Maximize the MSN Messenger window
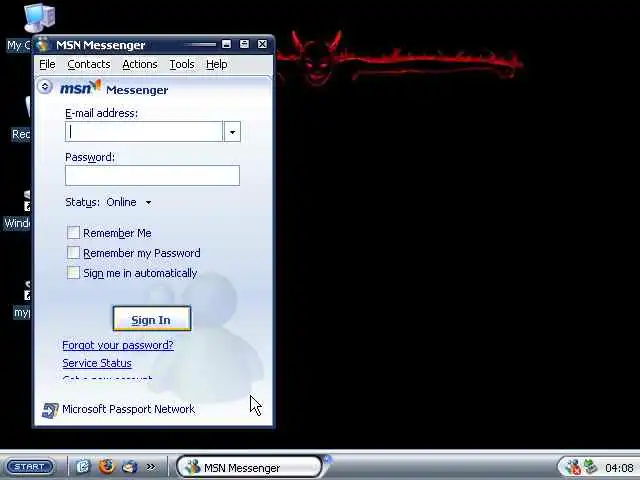 244,44
